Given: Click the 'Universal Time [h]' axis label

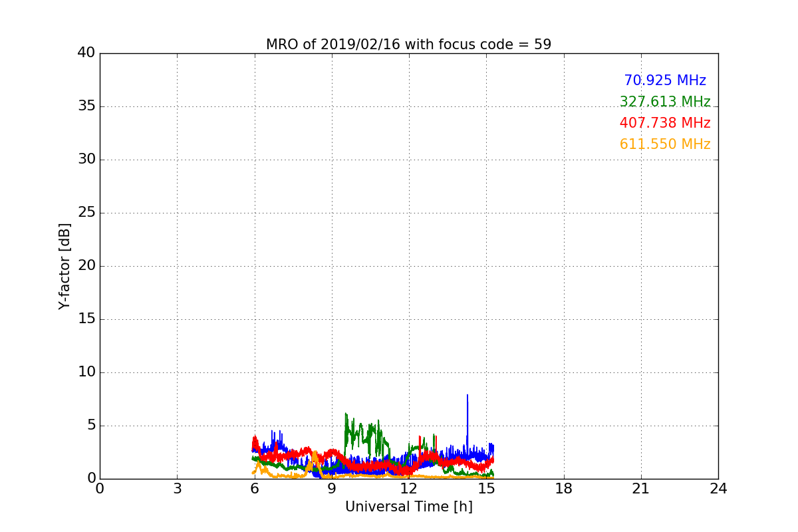Looking at the screenshot, I should click(409, 507).
